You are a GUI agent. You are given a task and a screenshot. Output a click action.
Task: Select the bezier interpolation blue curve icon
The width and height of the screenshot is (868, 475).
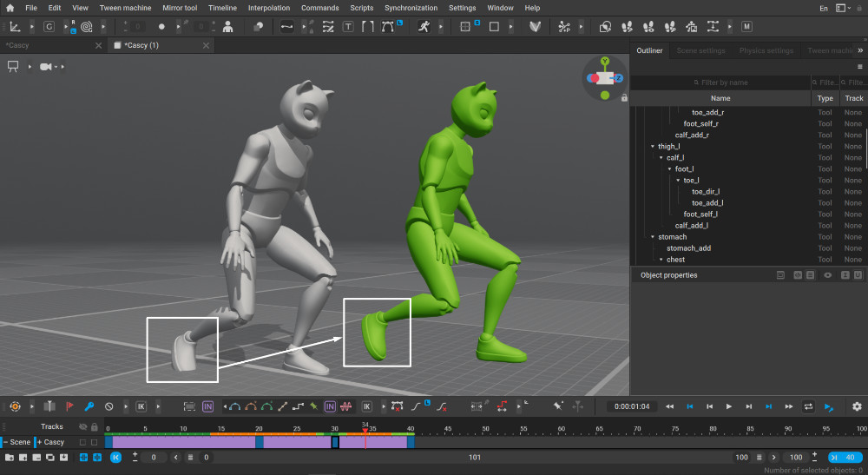[234, 406]
